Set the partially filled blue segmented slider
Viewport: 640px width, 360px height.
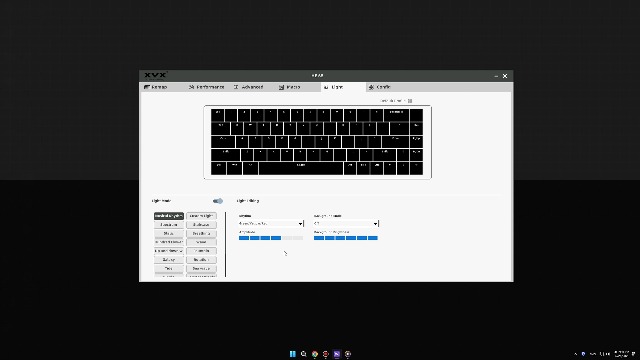point(271,238)
